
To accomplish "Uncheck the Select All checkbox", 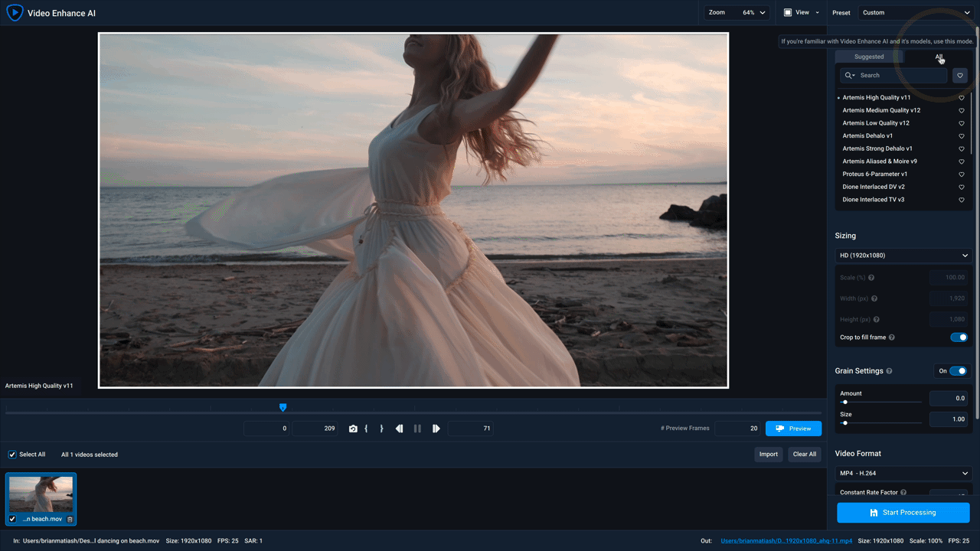I will 12,455.
